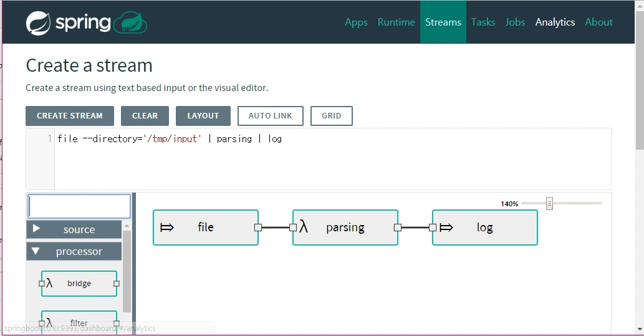644x336 pixels.
Task: Open the Runtime tab
Action: [396, 22]
